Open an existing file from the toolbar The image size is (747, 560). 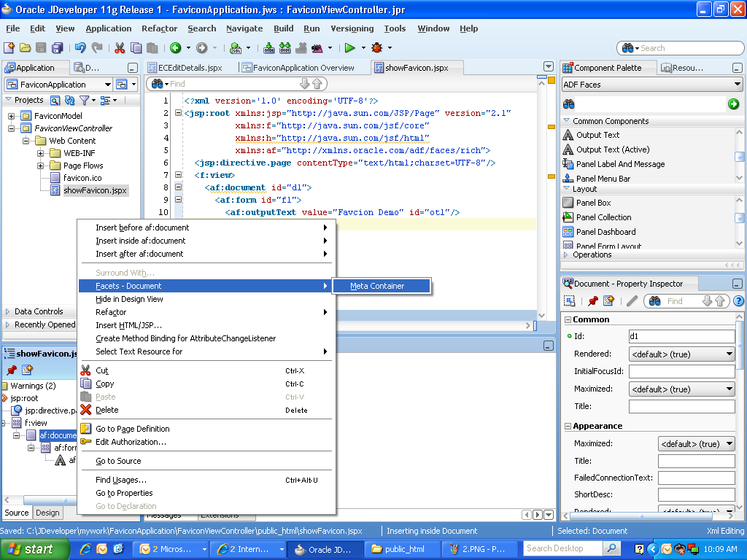point(25,47)
